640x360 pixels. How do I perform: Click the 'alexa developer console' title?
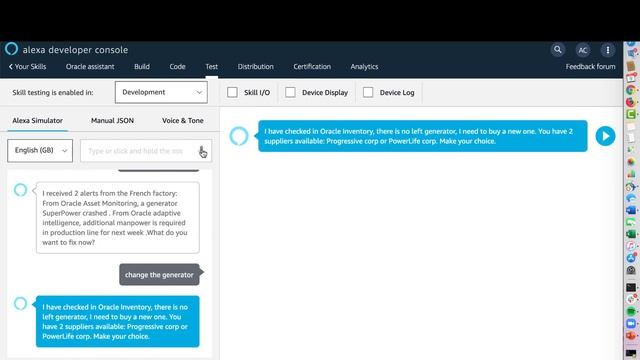tap(75, 50)
